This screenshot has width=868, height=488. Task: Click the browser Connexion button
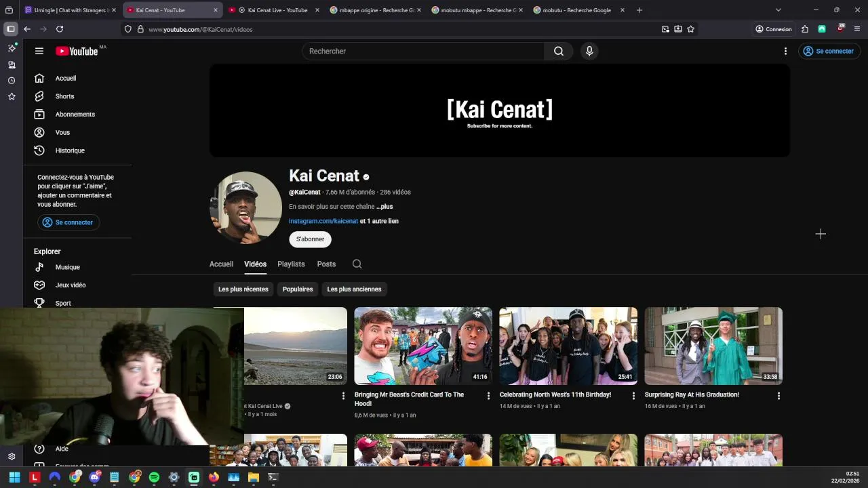774,29
